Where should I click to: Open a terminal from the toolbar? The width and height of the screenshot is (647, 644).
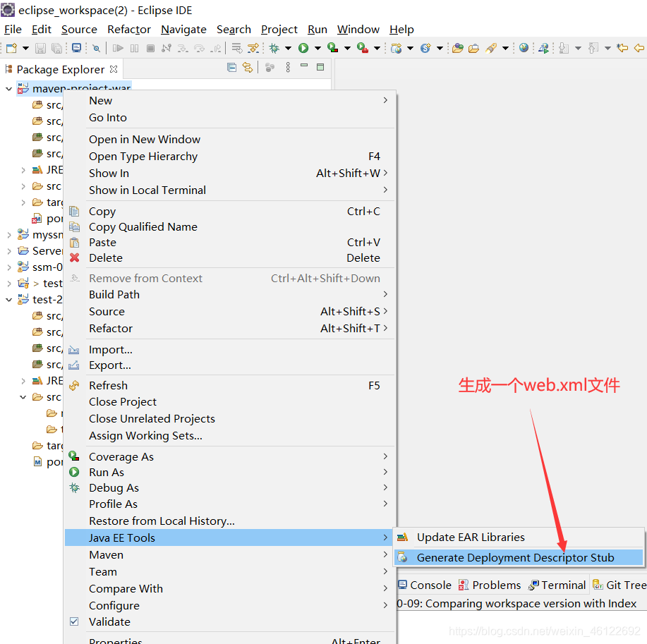tap(76, 48)
